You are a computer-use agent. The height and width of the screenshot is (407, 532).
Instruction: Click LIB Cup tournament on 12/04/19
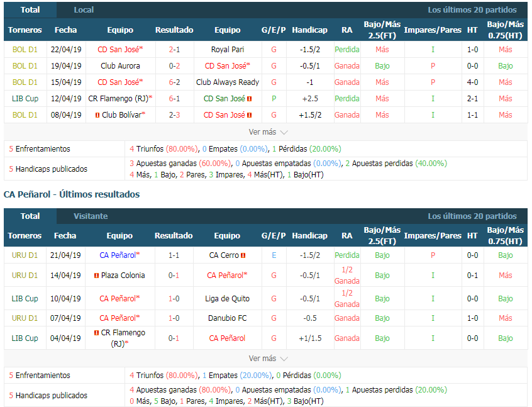coord(25,98)
